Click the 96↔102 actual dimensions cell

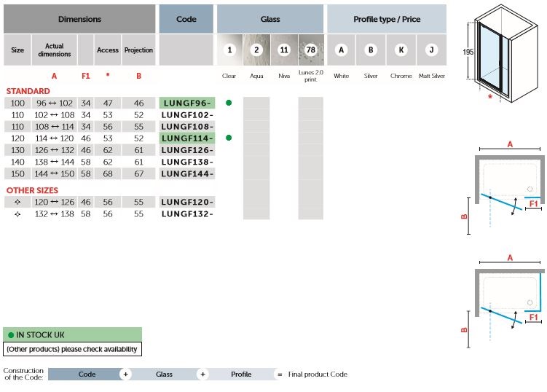coord(55,103)
